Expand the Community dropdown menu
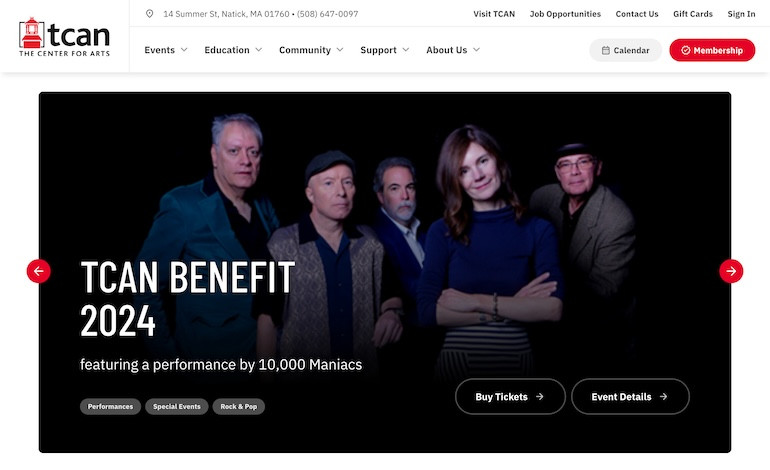 point(311,50)
